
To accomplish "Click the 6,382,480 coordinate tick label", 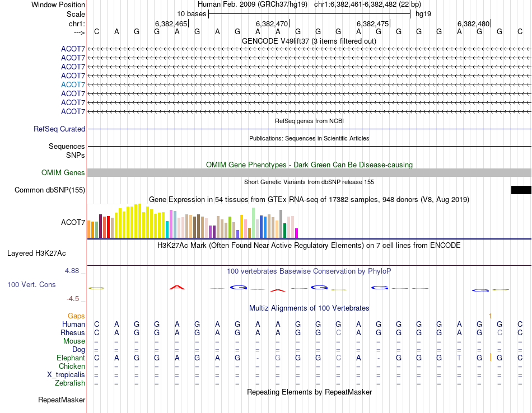I will 473,24.
